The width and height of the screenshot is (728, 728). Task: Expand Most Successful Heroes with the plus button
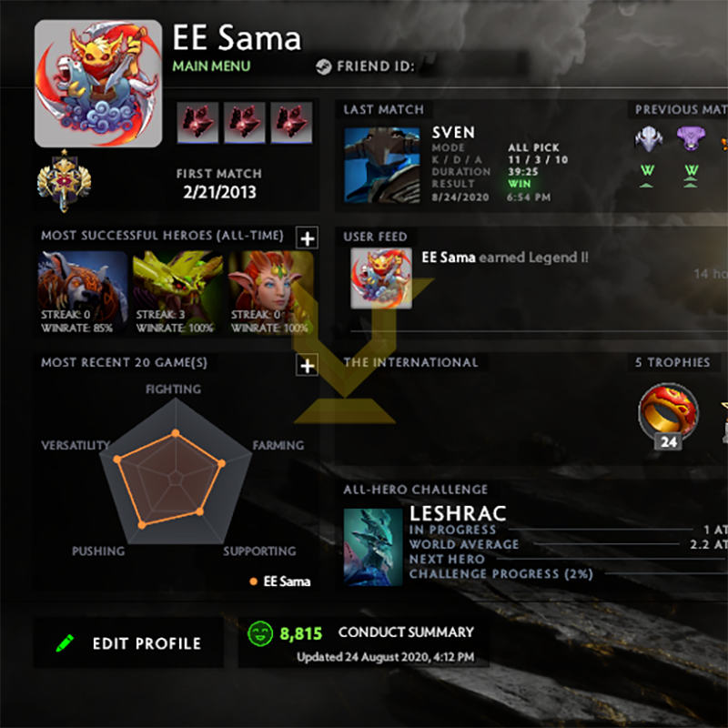[307, 238]
